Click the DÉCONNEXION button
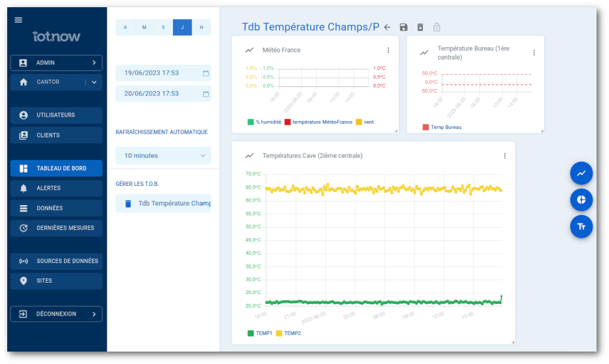609x364 pixels. (56, 314)
